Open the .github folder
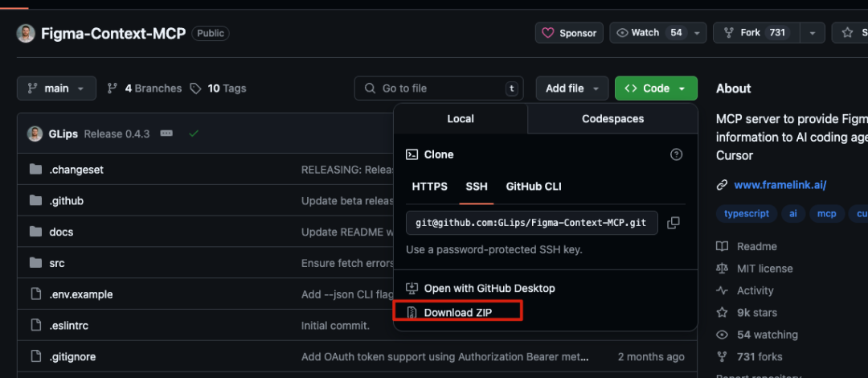 (x=67, y=200)
